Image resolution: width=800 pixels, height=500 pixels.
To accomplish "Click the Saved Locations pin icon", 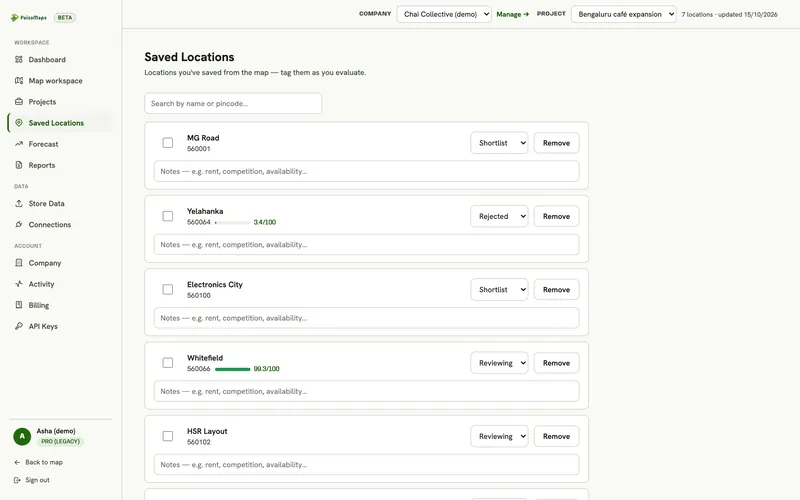I will pyautogui.click(x=19, y=122).
